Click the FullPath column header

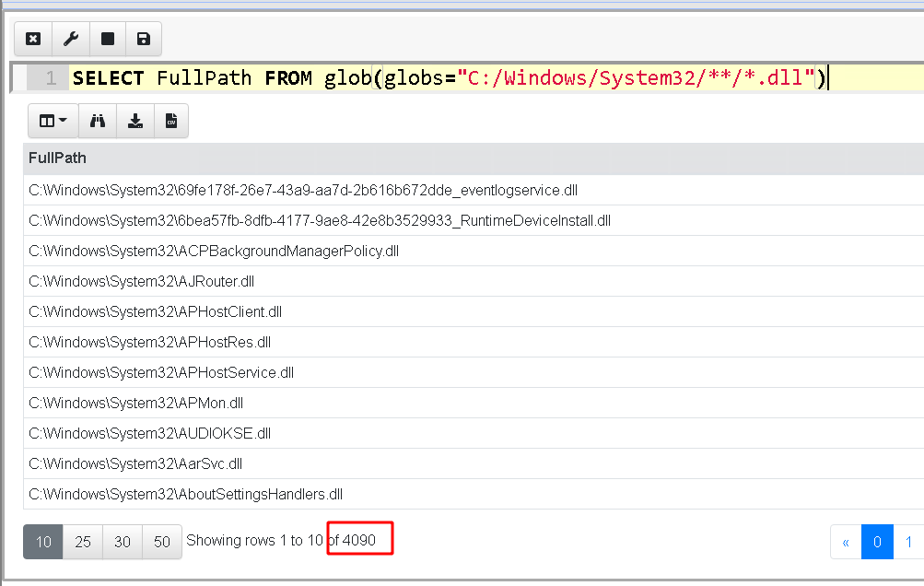click(x=57, y=158)
